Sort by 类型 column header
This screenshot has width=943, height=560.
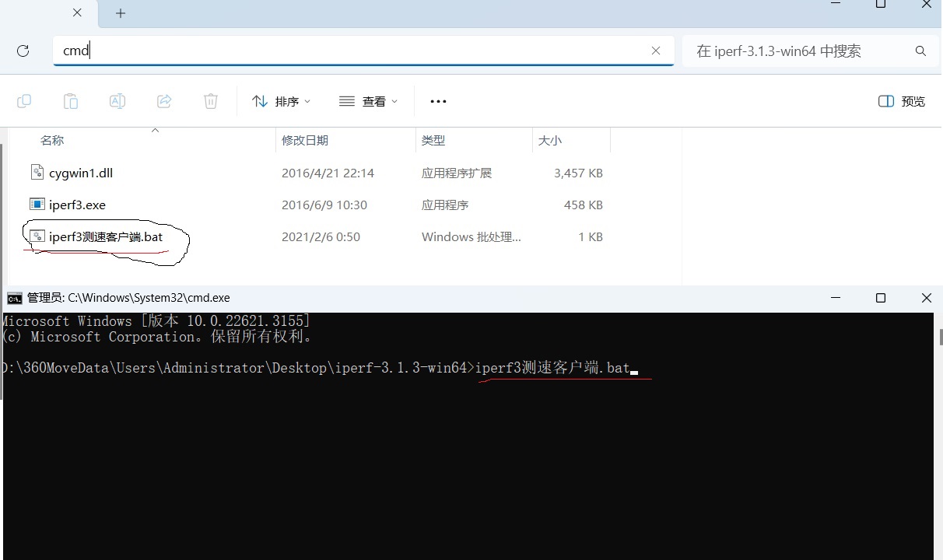[x=433, y=140]
